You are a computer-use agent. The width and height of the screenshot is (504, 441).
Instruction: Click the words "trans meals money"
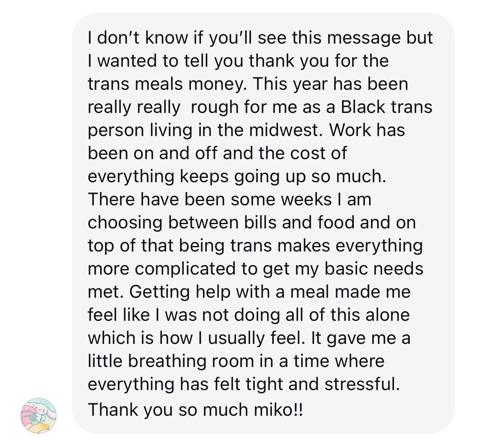(164, 84)
